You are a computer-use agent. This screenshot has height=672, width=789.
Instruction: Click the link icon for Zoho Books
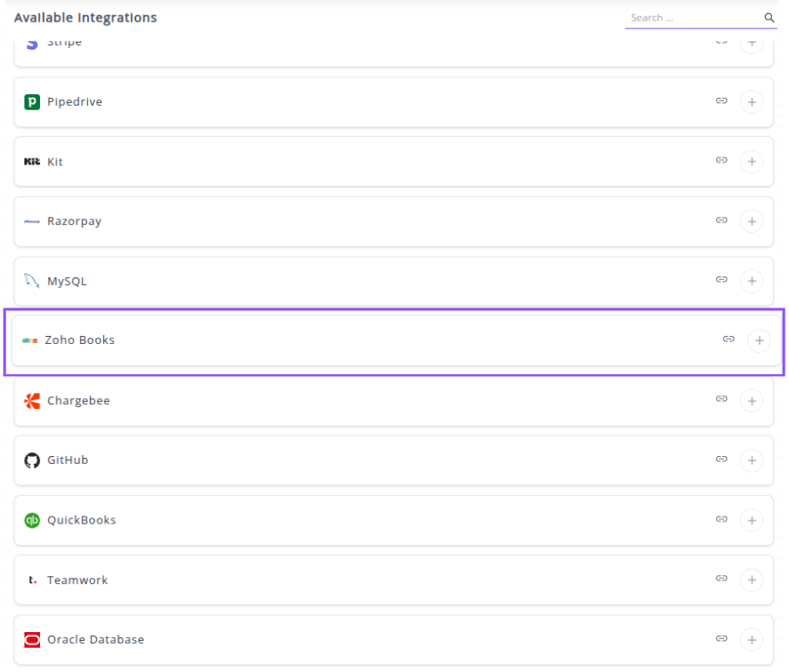pos(729,340)
